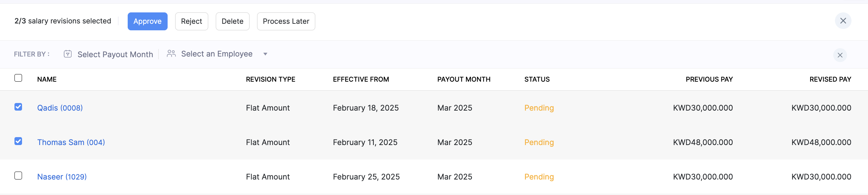Viewport: 868px width, 195px height.
Task: Check the Naseer (1029) row checkbox
Action: point(19,176)
